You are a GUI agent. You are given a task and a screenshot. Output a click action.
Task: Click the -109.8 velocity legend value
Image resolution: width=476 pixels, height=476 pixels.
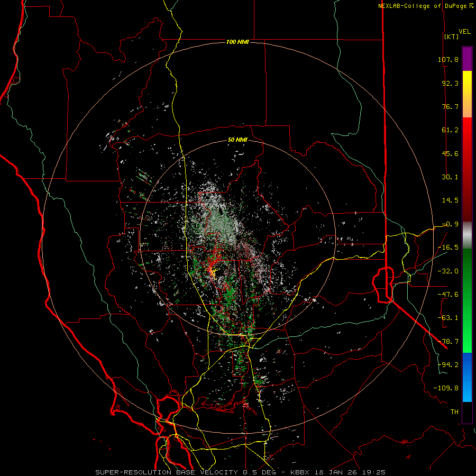[446, 388]
